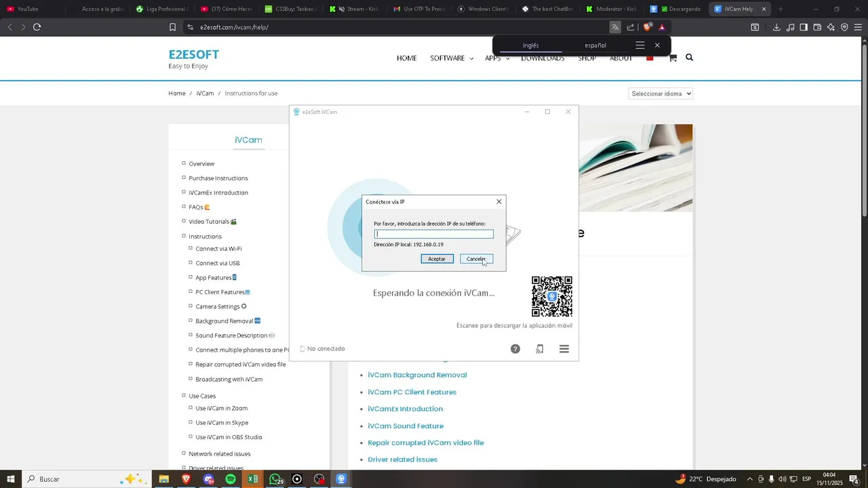This screenshot has height=488, width=868.
Task: Open the Windows Start button
Action: pos(11,479)
